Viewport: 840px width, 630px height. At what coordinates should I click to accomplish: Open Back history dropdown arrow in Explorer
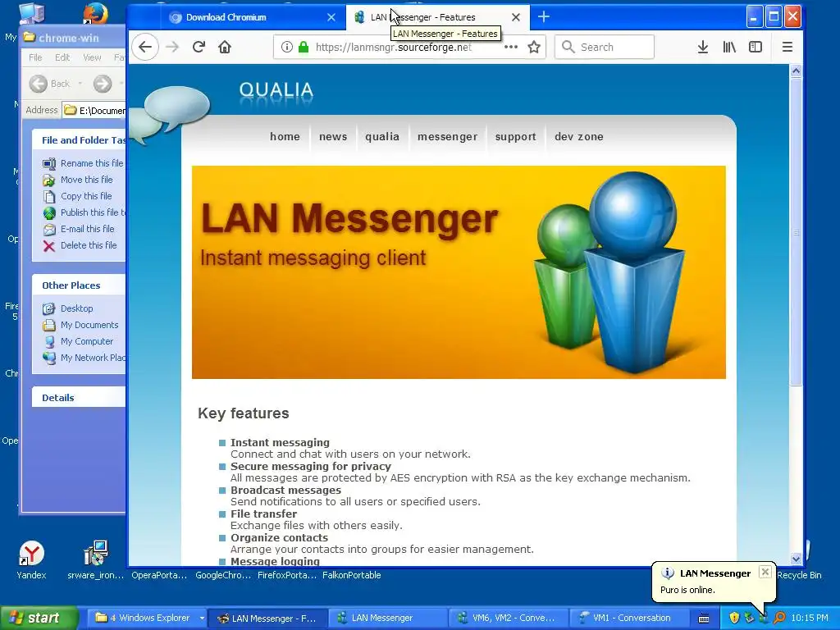(x=80, y=84)
